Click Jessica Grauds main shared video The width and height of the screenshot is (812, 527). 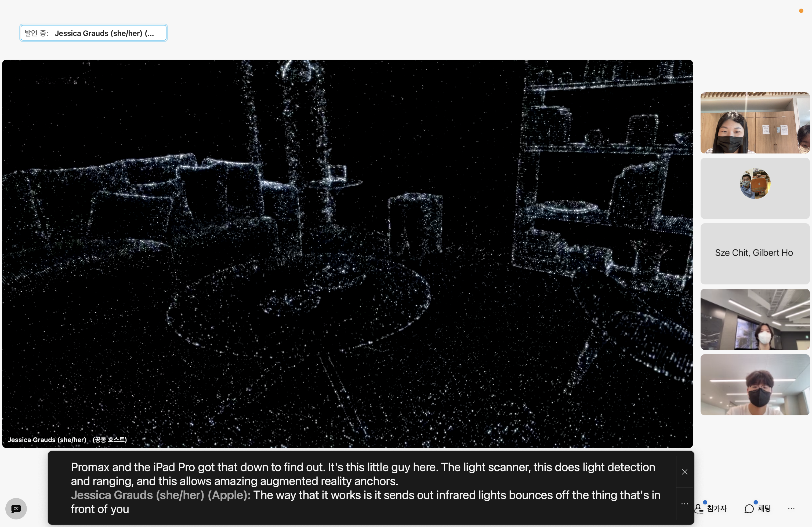click(347, 254)
